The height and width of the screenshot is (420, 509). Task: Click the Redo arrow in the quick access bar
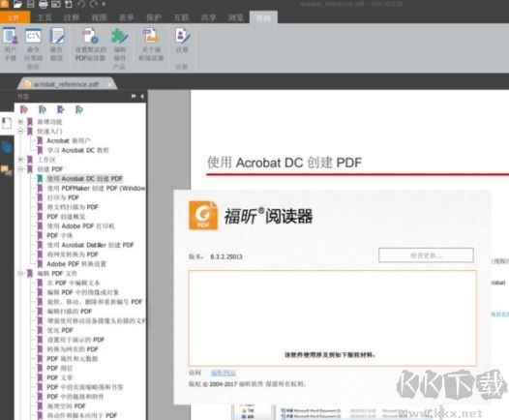tap(94, 4)
